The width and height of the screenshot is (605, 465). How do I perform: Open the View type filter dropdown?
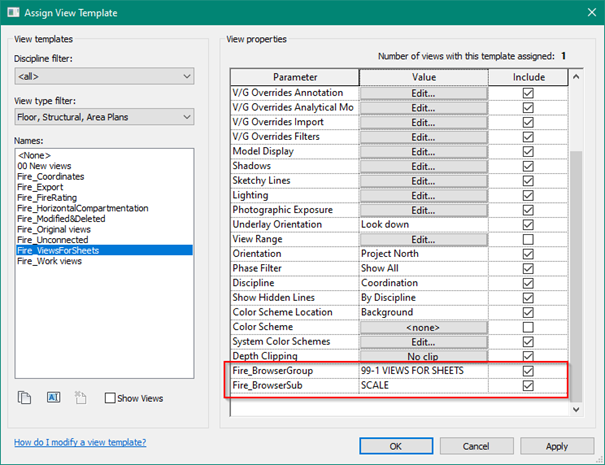click(104, 117)
